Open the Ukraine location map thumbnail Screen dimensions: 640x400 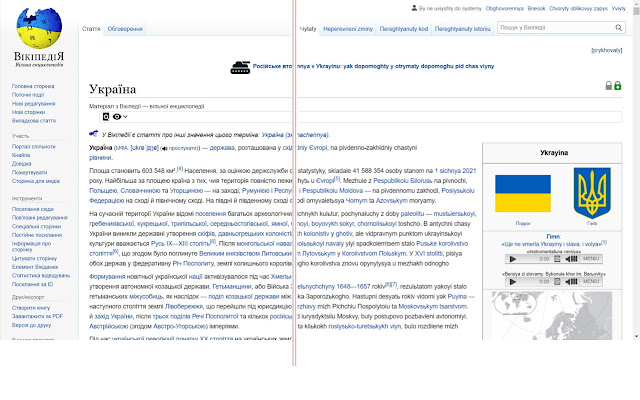(552, 315)
